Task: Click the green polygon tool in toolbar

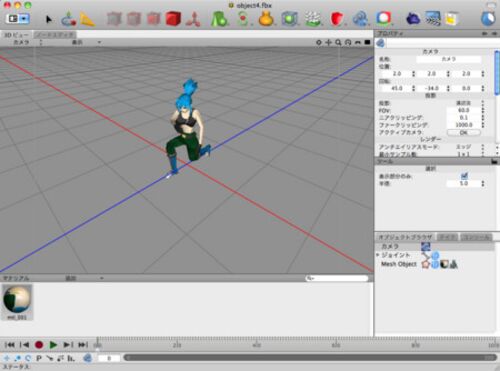Action: [219, 19]
